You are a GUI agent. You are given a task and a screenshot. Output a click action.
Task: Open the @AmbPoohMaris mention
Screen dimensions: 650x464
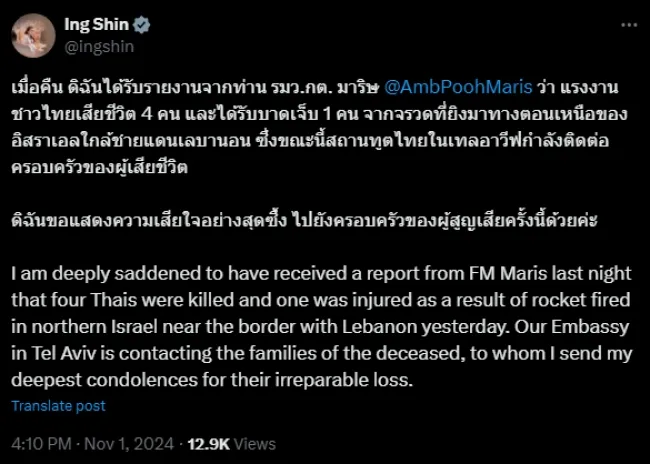coord(458,87)
